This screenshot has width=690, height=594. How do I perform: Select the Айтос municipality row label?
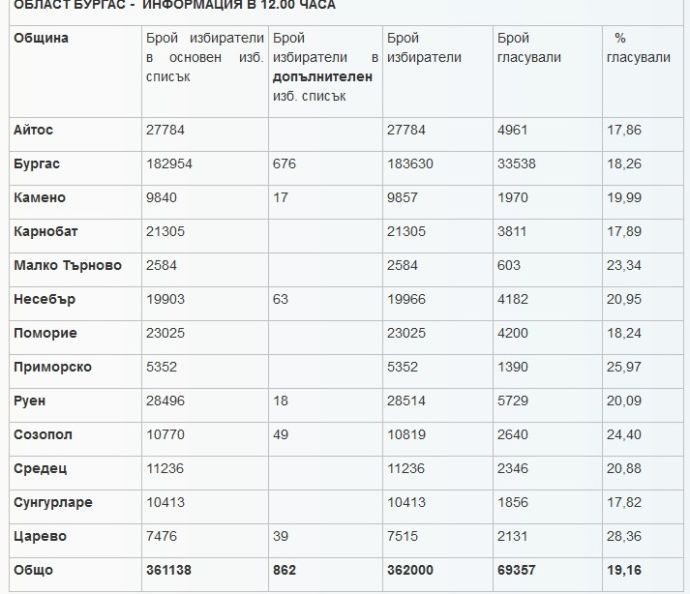click(33, 130)
